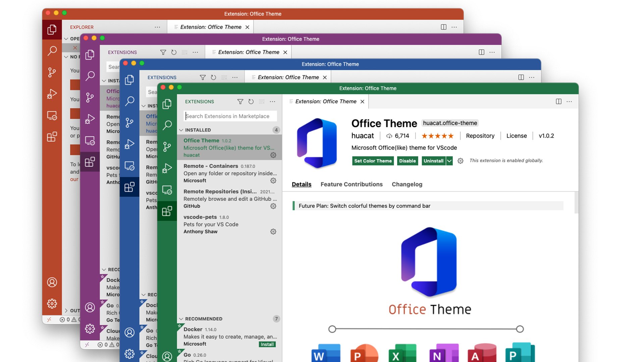This screenshot has width=644, height=362.
Task: Focus the Search Extensions in Marketplace field
Action: click(230, 116)
